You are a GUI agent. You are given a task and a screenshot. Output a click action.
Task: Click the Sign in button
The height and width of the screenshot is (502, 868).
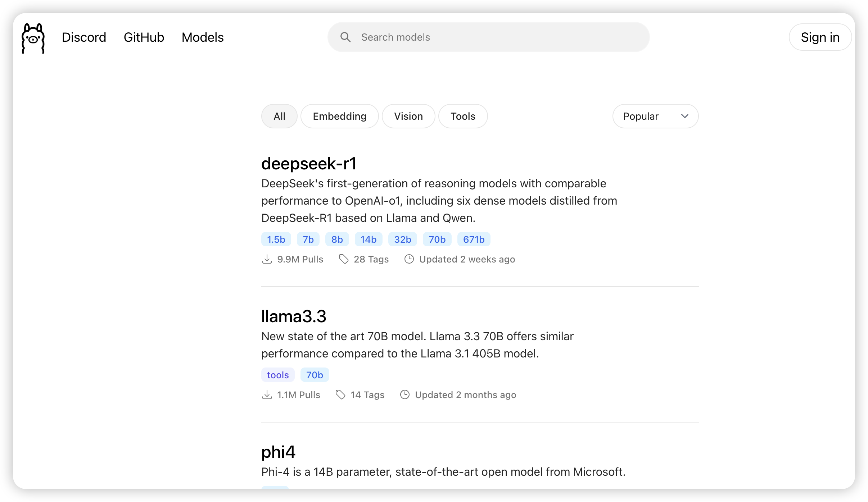[820, 37]
